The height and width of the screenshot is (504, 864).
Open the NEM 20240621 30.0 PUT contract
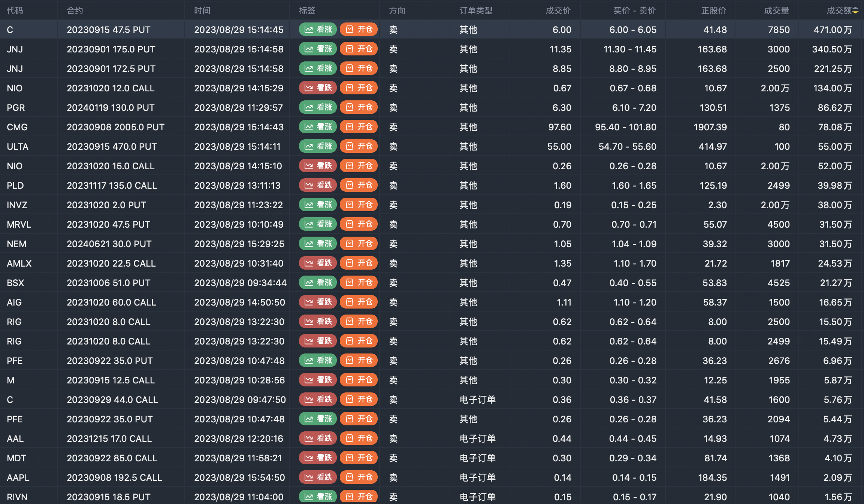pyautogui.click(x=109, y=244)
